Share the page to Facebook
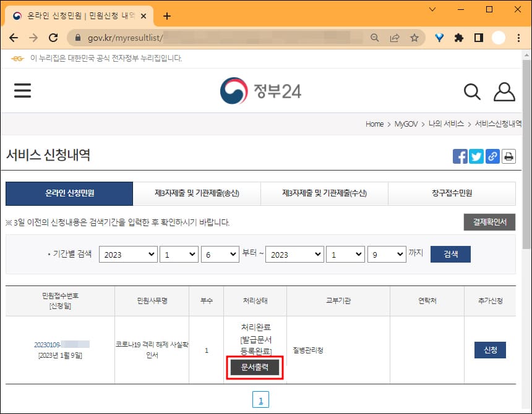The width and height of the screenshot is (532, 414). (460, 156)
